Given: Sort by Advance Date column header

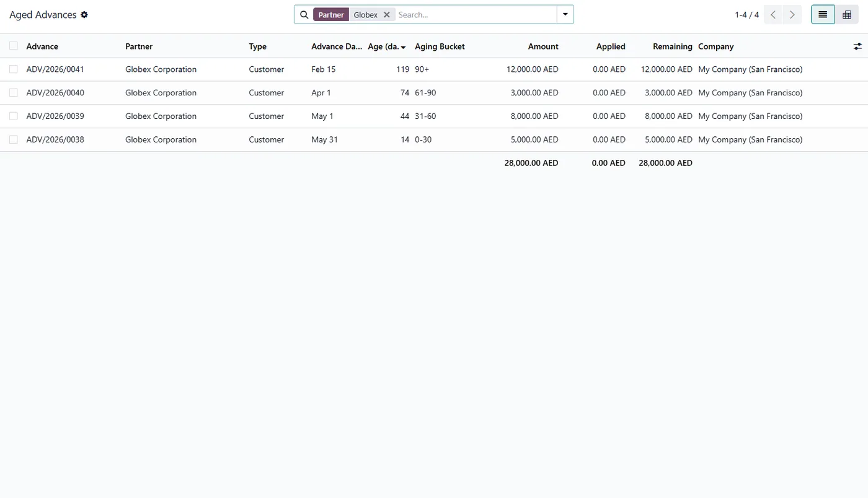Looking at the screenshot, I should coord(337,46).
